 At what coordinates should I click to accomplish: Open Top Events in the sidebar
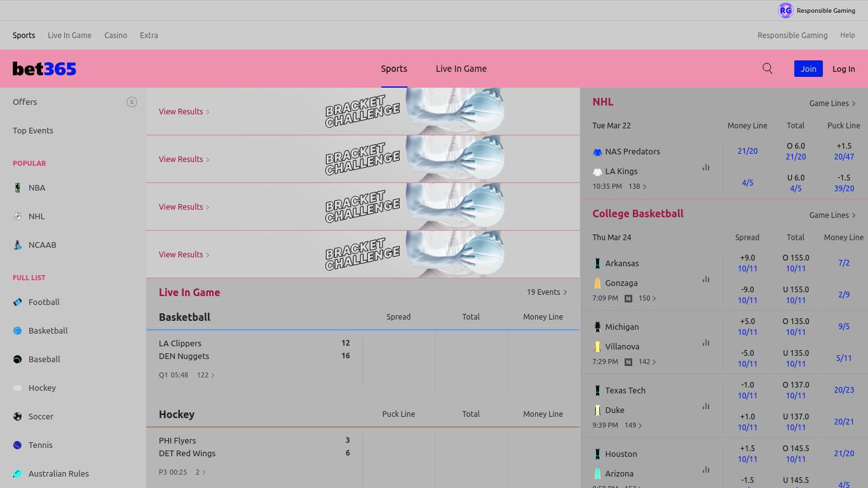[x=33, y=130]
